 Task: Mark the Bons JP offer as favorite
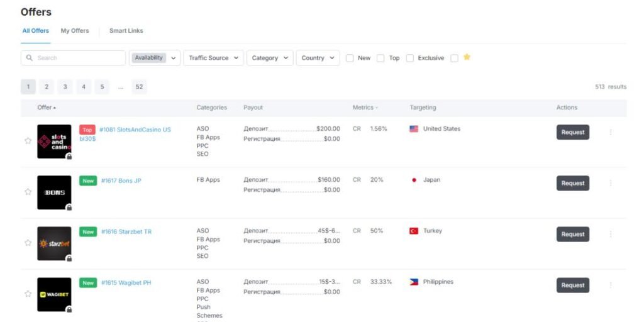coord(28,192)
